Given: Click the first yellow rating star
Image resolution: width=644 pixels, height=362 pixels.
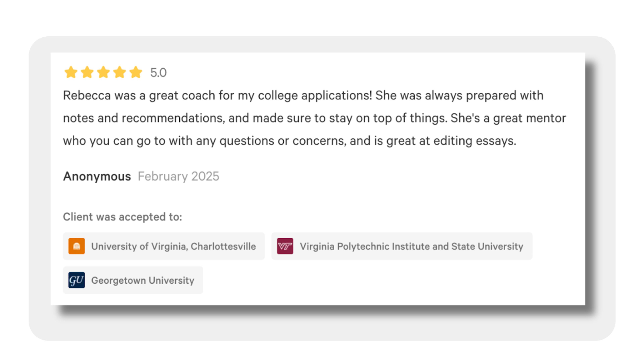Looking at the screenshot, I should click(71, 72).
